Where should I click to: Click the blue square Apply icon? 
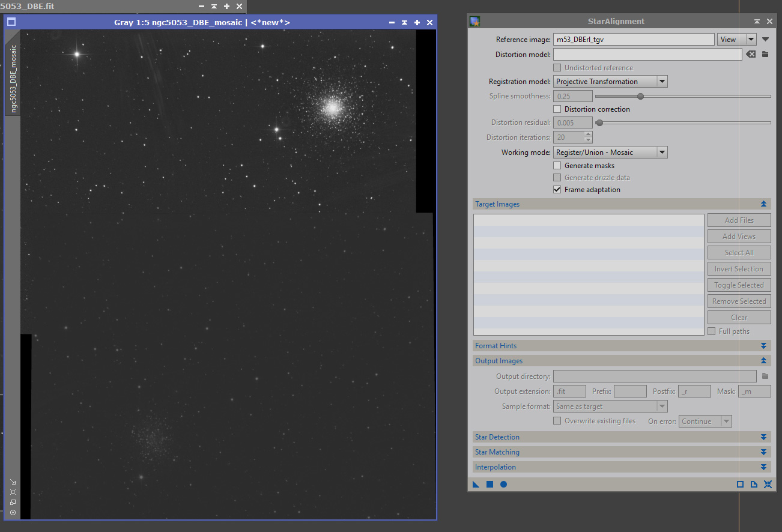(x=490, y=484)
